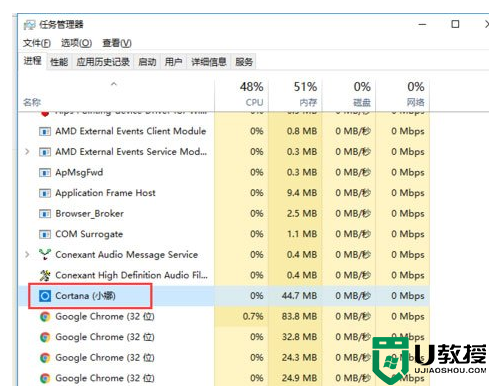The height and width of the screenshot is (386, 489).
Task: Click the Chrome icon of the 24.3 MB process
Action: coord(45,358)
